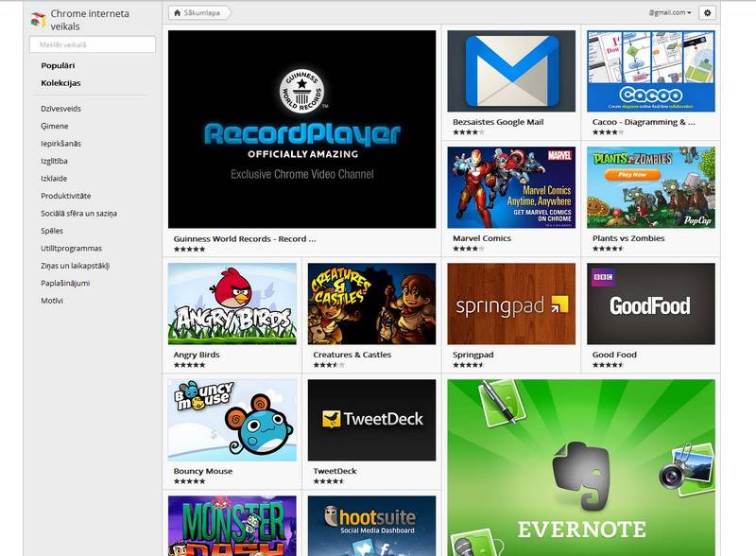This screenshot has height=556, width=756.
Task: Click the store search field
Action: tap(93, 44)
